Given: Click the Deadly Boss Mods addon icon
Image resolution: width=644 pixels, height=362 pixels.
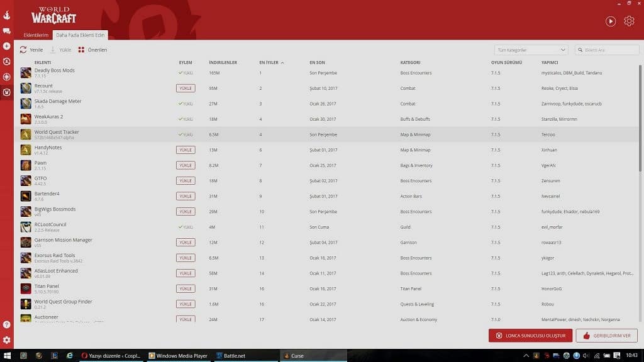Looking at the screenshot, I should click(x=26, y=73).
